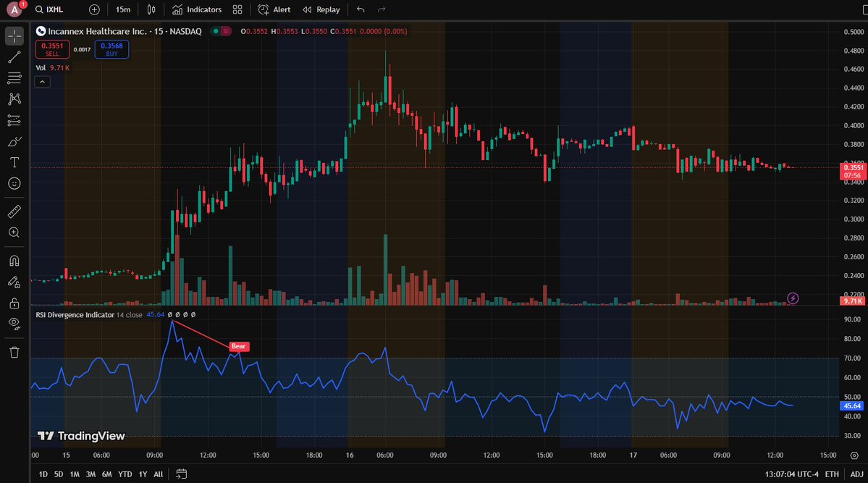Viewport: 868px width, 483px height.
Task: Click the 0.3551 current price label
Action: [x=853, y=171]
